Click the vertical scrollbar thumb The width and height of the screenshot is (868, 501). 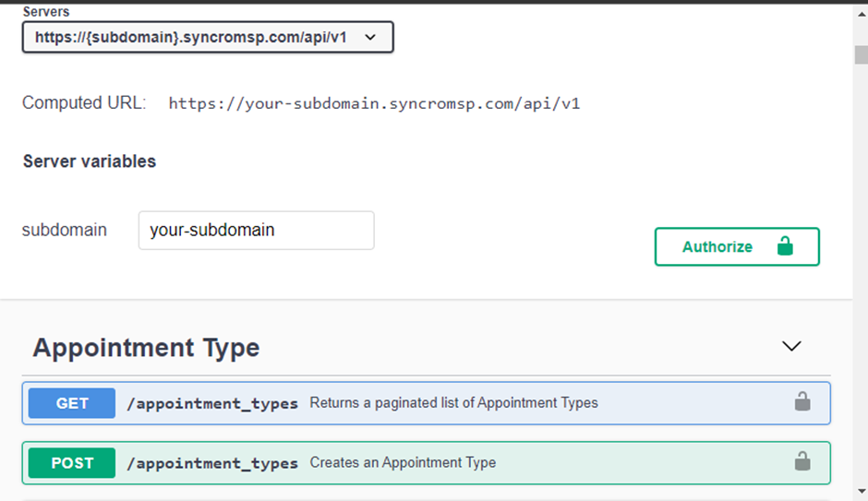(862, 54)
